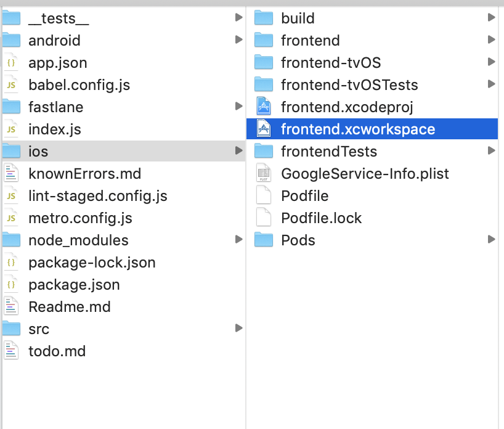Click the Podfile blank document icon
Viewport: 504px width, 429px height.
264,195
